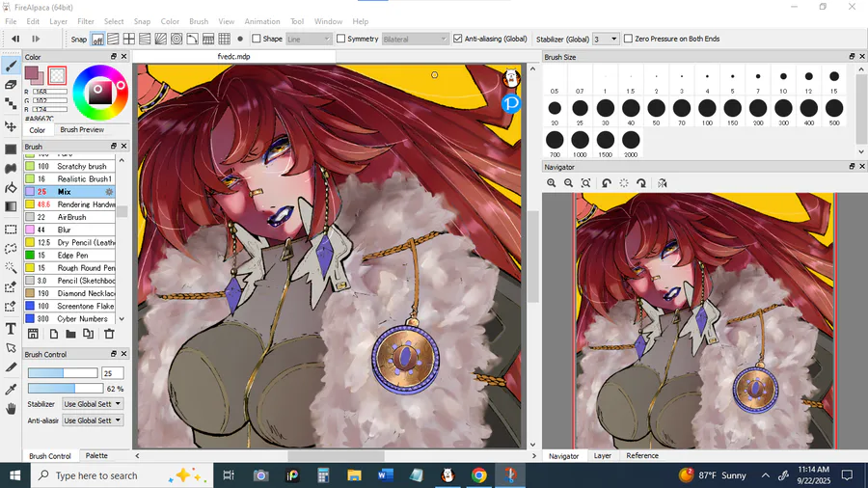Select the Lasso selection tool
The height and width of the screenshot is (488, 868).
pos(11,249)
